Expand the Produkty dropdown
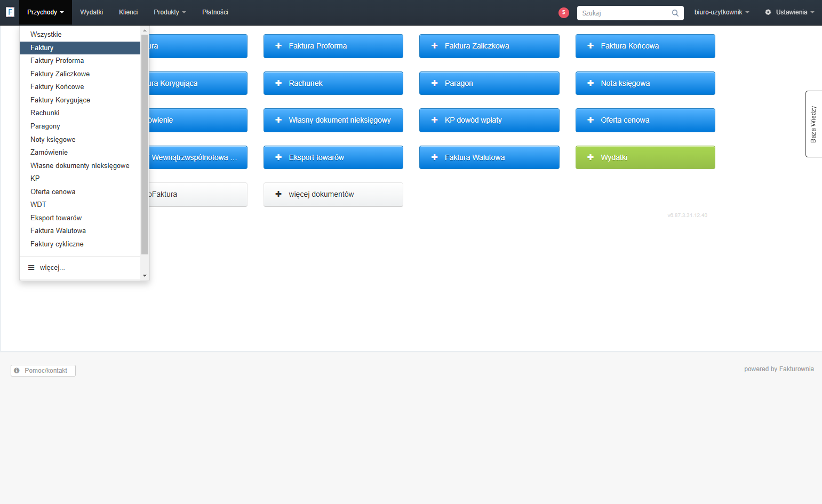The image size is (822, 504). tap(170, 12)
